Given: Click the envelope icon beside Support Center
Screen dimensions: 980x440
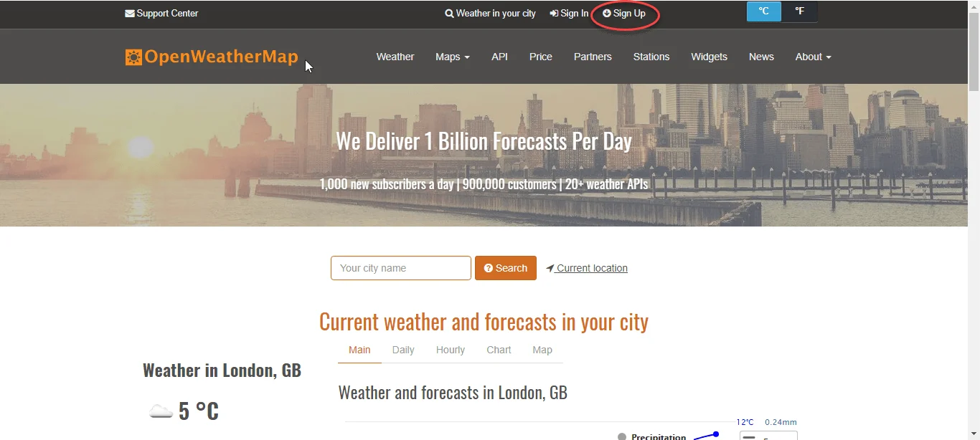Looking at the screenshot, I should pyautogui.click(x=130, y=14).
